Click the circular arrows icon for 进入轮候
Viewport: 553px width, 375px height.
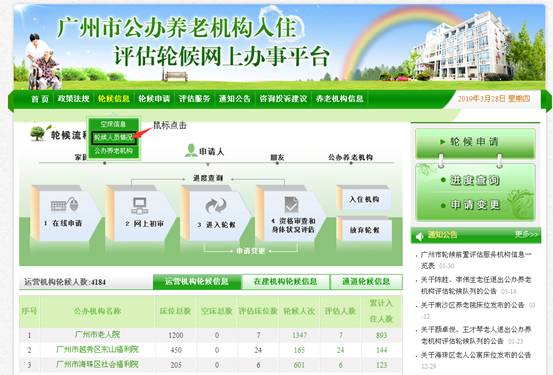tap(215, 206)
